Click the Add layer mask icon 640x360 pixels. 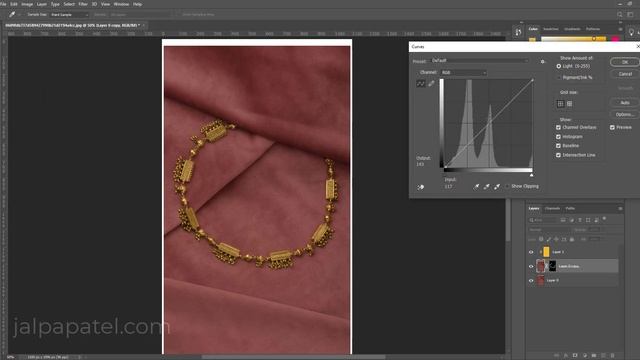click(575, 356)
